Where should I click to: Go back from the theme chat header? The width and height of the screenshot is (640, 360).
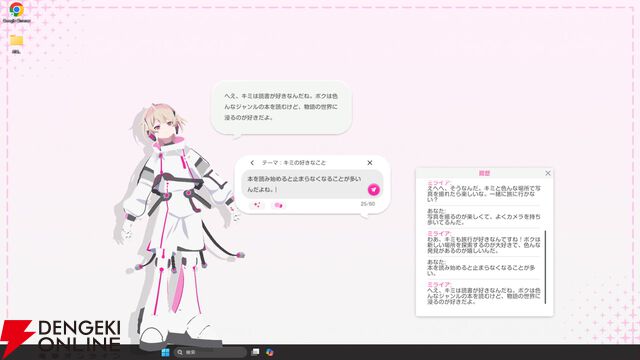(252, 162)
